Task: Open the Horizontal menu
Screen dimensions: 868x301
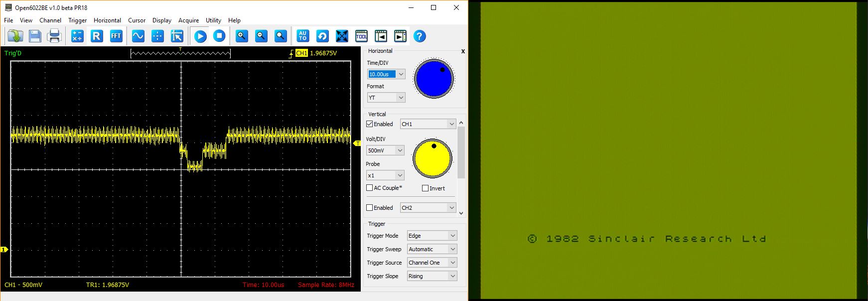Action: [x=107, y=20]
